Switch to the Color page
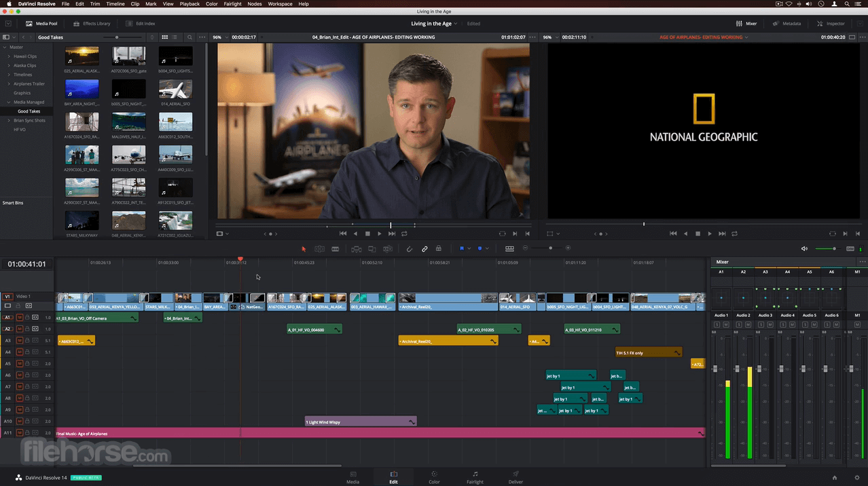Image resolution: width=868 pixels, height=486 pixels. [434, 477]
